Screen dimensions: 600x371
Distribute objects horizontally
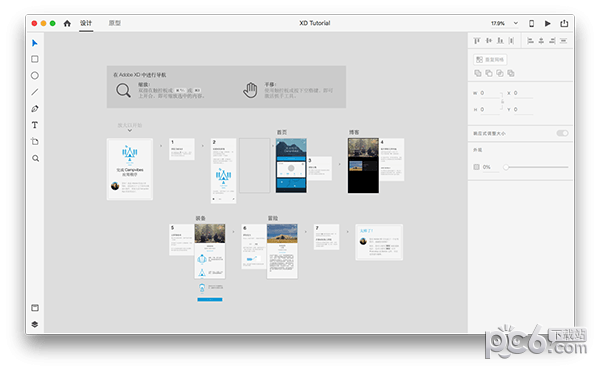click(512, 41)
